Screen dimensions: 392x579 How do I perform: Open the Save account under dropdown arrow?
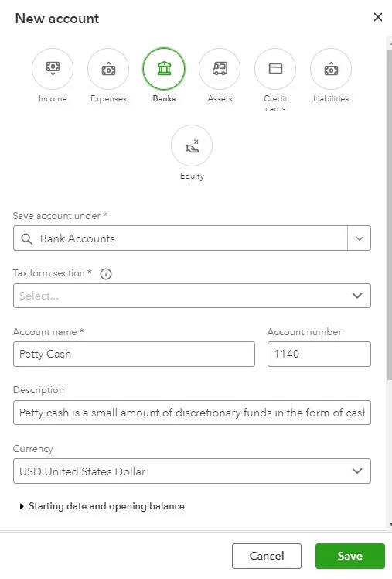point(360,238)
